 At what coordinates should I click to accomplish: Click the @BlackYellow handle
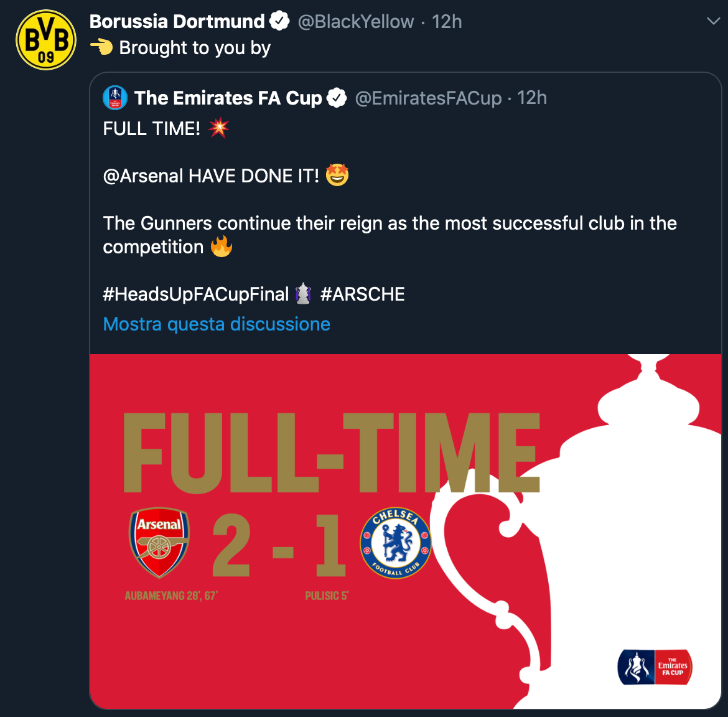tap(355, 22)
